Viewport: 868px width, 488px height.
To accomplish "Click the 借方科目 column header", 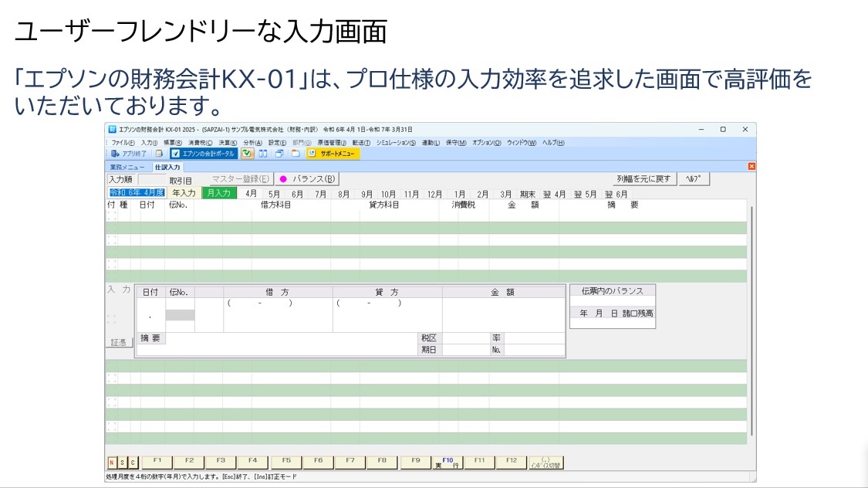I will tap(275, 205).
